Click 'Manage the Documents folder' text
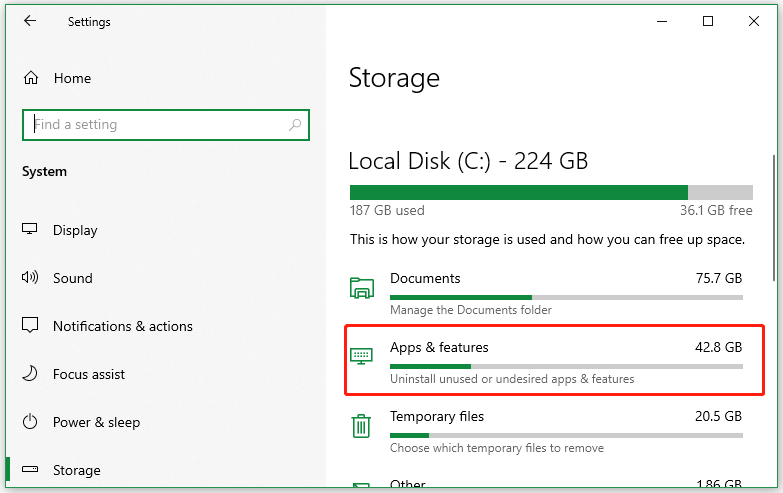The width and height of the screenshot is (783, 493). (x=470, y=310)
